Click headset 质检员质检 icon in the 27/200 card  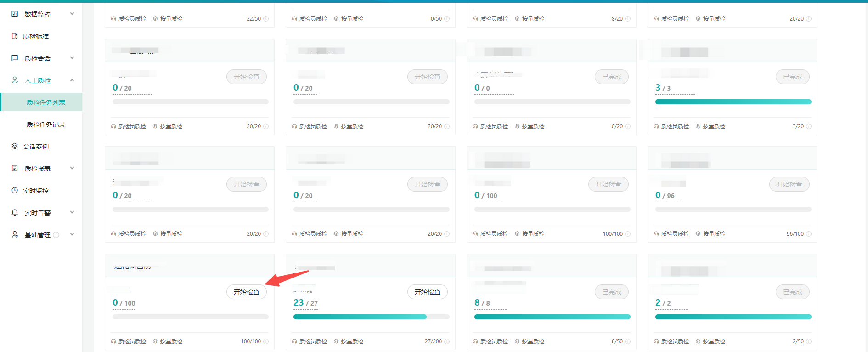tap(294, 341)
